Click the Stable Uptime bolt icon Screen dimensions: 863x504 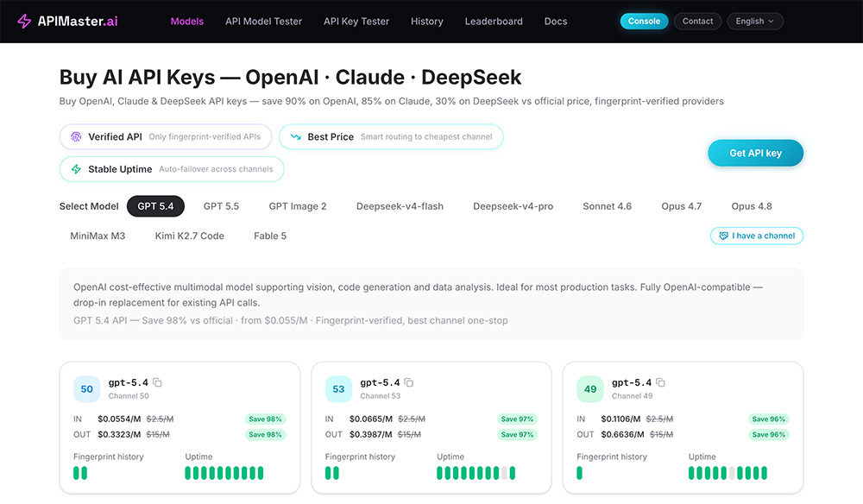[76, 169]
